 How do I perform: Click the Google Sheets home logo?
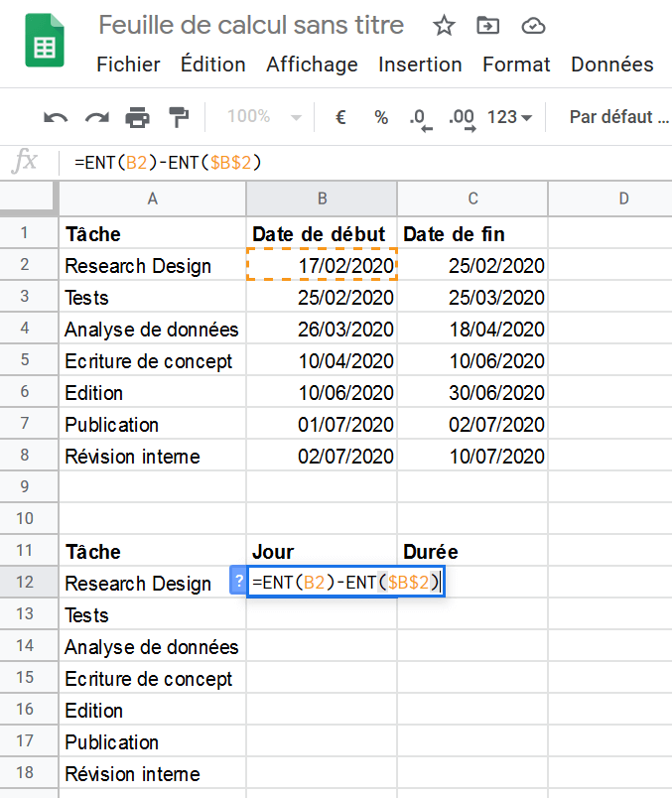tap(45, 41)
